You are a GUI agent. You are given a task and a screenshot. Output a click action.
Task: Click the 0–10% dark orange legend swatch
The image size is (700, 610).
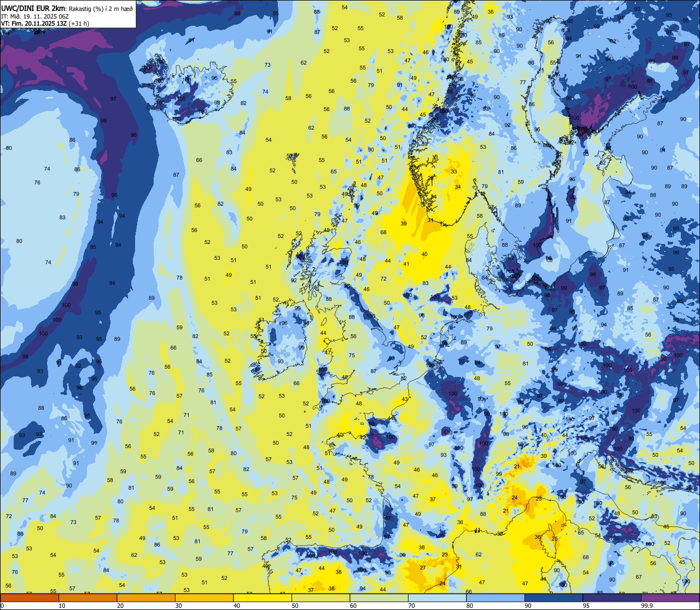[30, 597]
